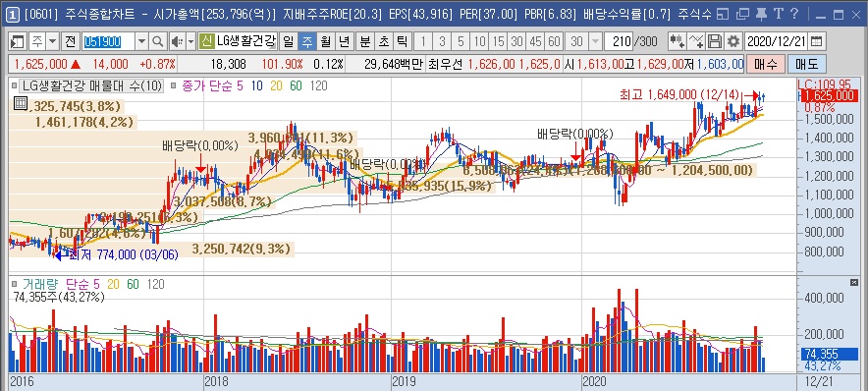Screen dimensions: 868x391
Task: Close the volume panel with small x
Action: pyautogui.click(x=853, y=283)
